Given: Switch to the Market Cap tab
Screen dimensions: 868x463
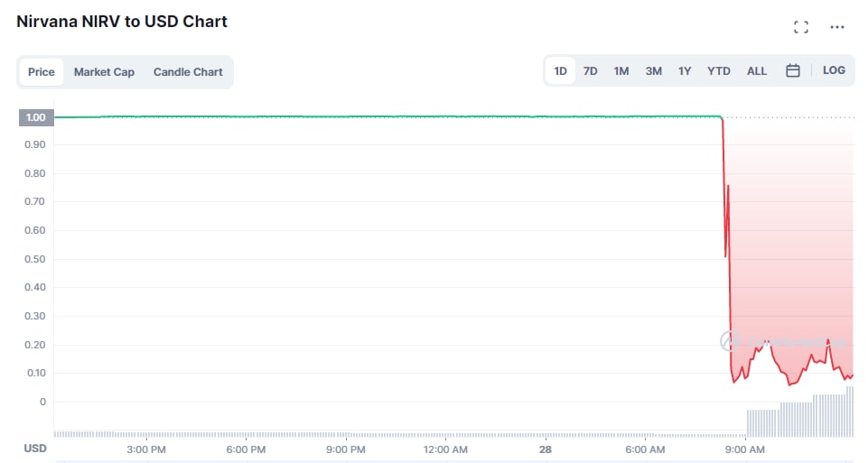Looking at the screenshot, I should coord(104,72).
